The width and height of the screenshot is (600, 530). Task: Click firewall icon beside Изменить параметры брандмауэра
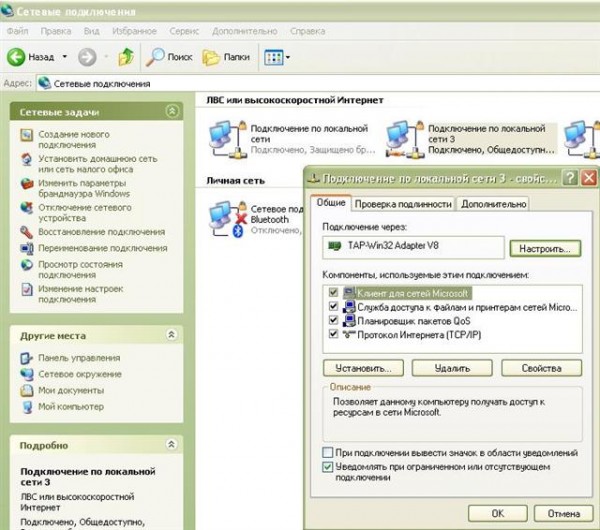[x=26, y=184]
